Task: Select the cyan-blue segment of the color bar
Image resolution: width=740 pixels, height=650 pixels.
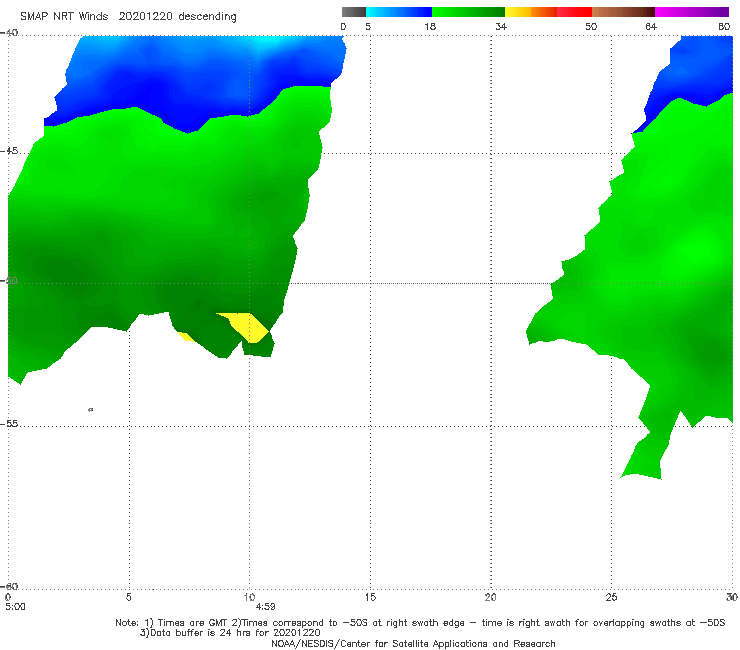Action: pyautogui.click(x=399, y=12)
